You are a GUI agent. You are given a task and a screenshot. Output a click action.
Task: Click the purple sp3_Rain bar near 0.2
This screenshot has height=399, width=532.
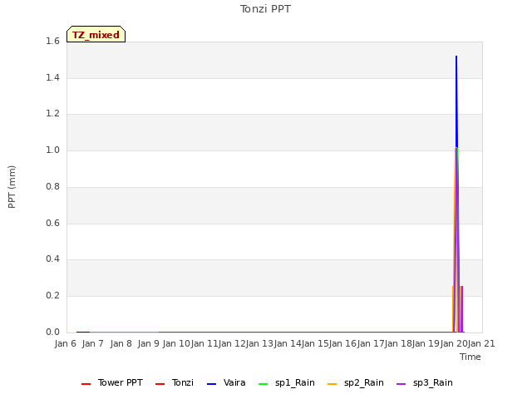pos(461,309)
